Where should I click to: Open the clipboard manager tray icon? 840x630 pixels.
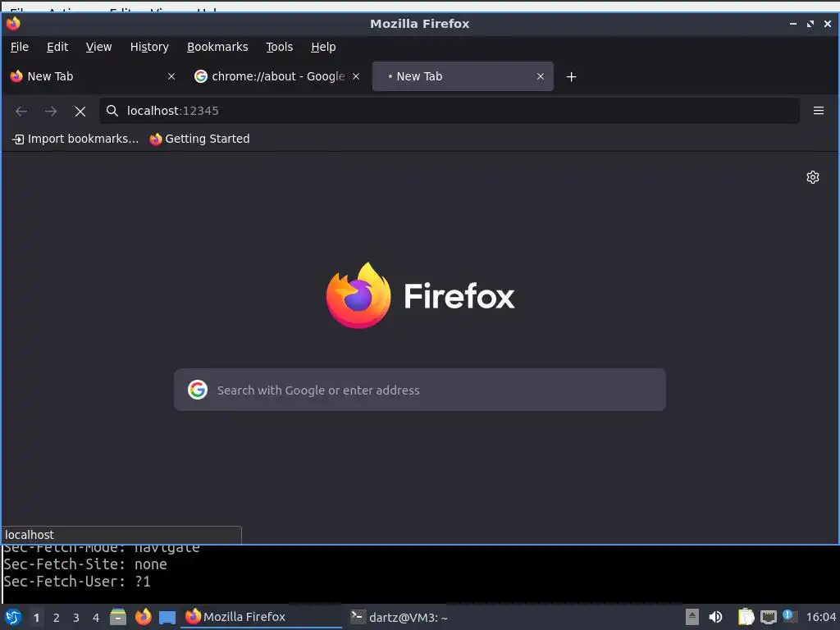click(746, 617)
